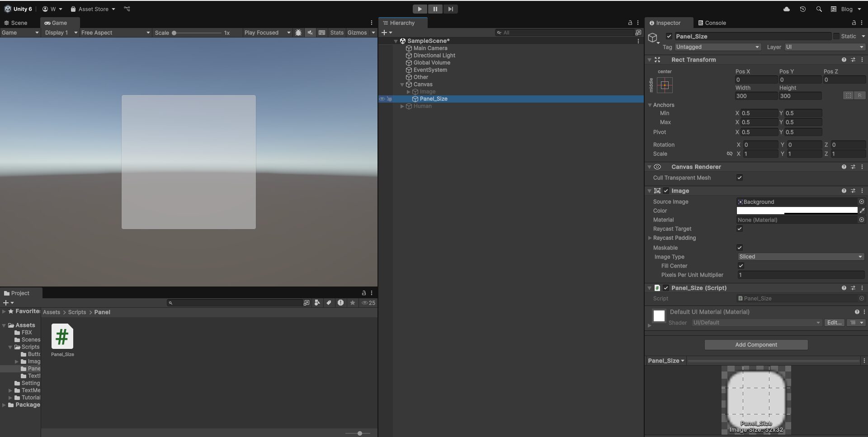Toggle Cull Transparent Mesh off
The height and width of the screenshot is (437, 868).
click(x=740, y=178)
